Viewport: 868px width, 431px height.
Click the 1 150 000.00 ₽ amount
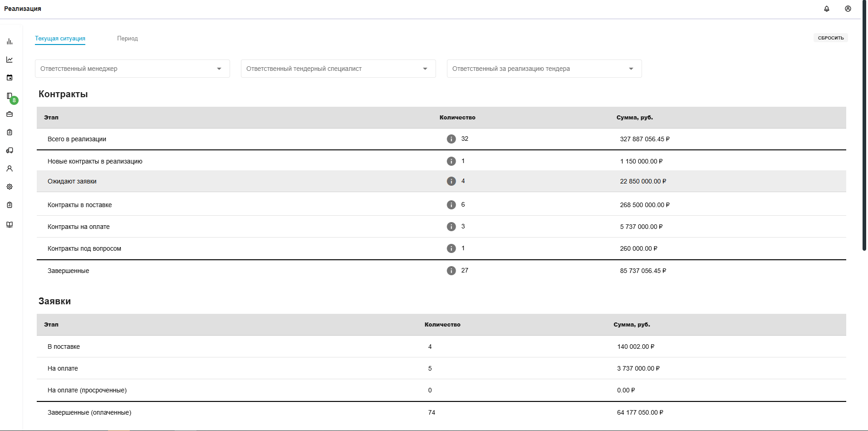pyautogui.click(x=641, y=161)
